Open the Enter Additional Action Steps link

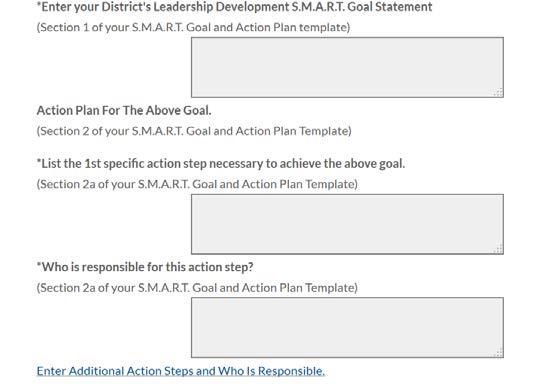[180, 371]
